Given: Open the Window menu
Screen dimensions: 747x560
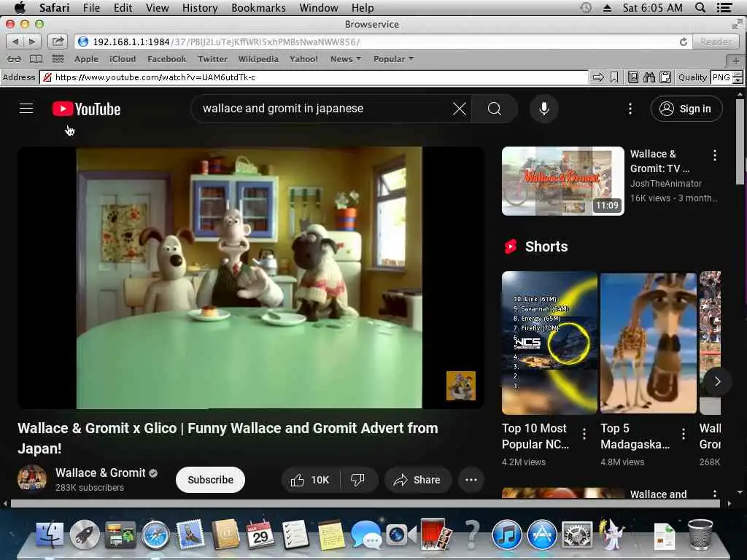Looking at the screenshot, I should [x=319, y=7].
